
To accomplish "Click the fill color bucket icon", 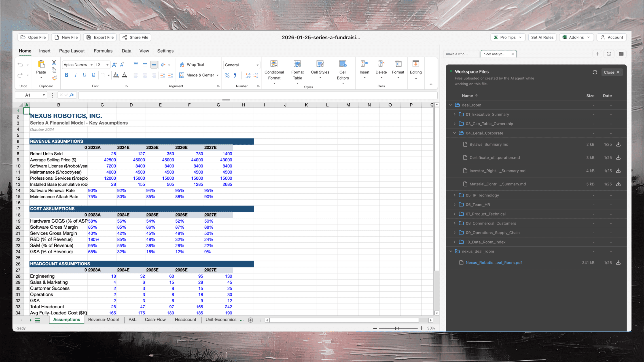I will click(116, 75).
